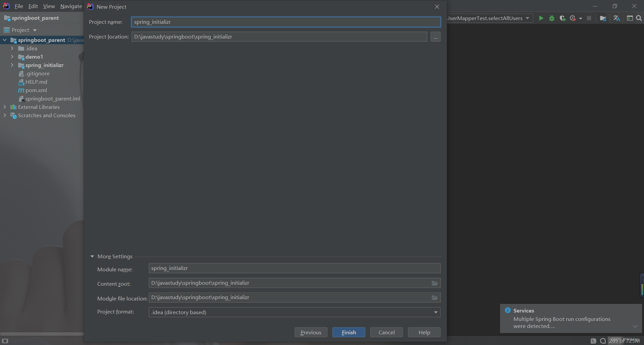Screen dimensions: 644x345
Task: Select HELP.md in the project tree
Action: [x=36, y=82]
